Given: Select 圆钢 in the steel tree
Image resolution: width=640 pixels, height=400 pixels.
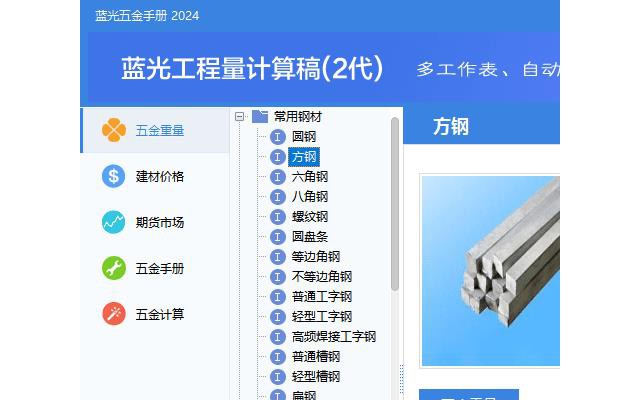Looking at the screenshot, I should click(x=304, y=137).
